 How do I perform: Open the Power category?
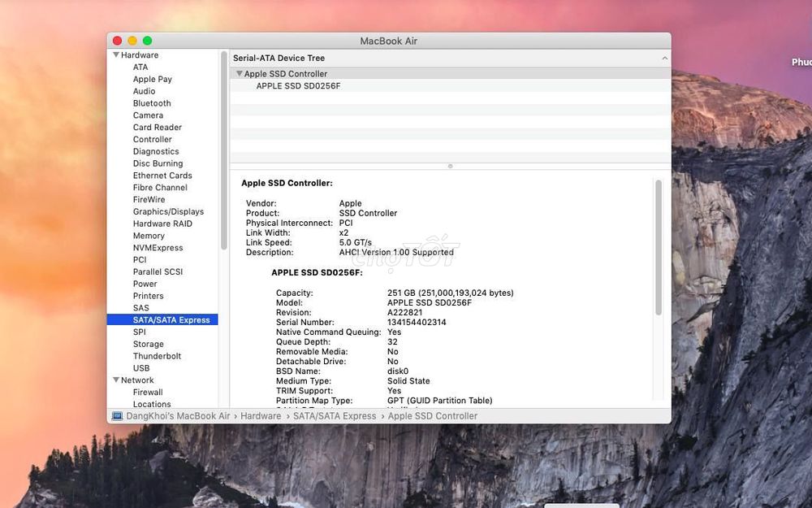tap(145, 284)
